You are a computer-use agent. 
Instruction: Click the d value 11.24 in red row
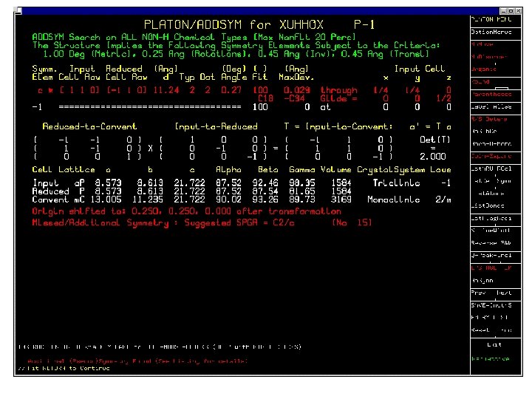[x=166, y=90]
